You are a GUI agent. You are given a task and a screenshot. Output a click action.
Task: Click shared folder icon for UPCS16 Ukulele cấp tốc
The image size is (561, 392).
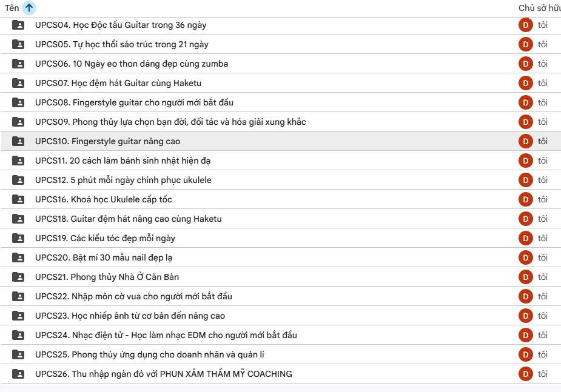(18, 199)
